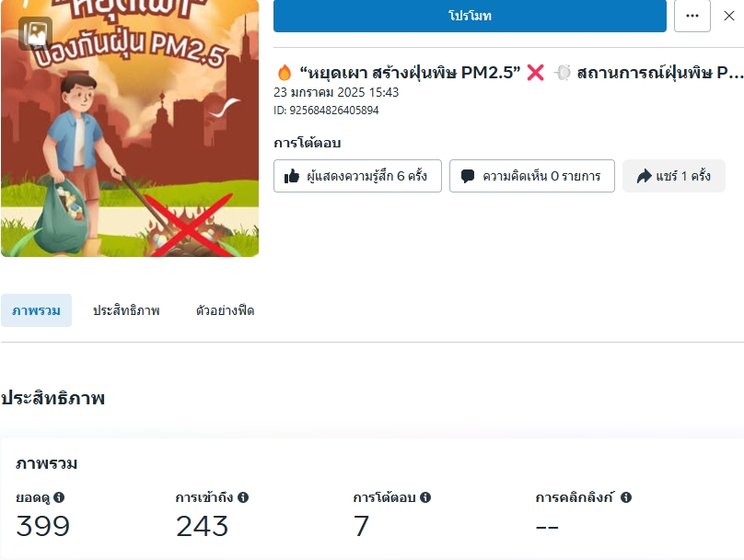The image size is (744, 560).
Task: Open the PM2.5 post image thumbnail
Action: point(130,128)
